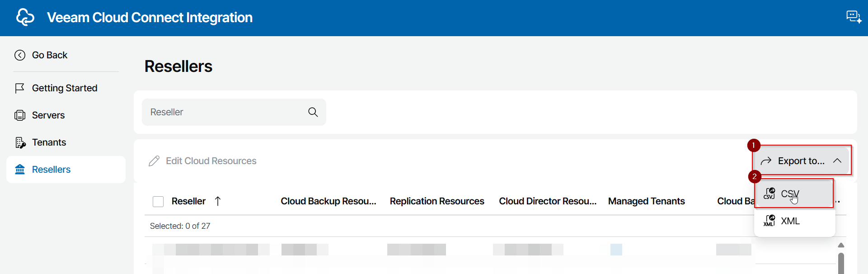This screenshot has width=868, height=274.
Task: Click the Getting Started flag icon
Action: [x=20, y=88]
